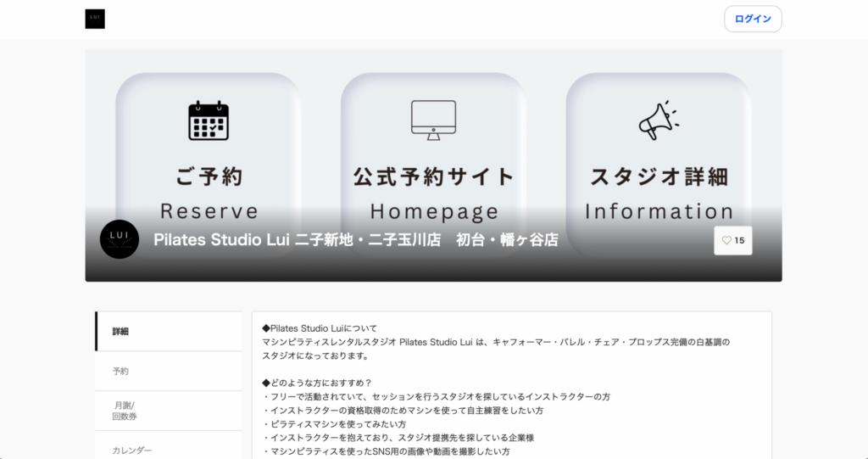The width and height of the screenshot is (868, 459).
Task: Click the LUI logo in the header
Action: pos(95,19)
